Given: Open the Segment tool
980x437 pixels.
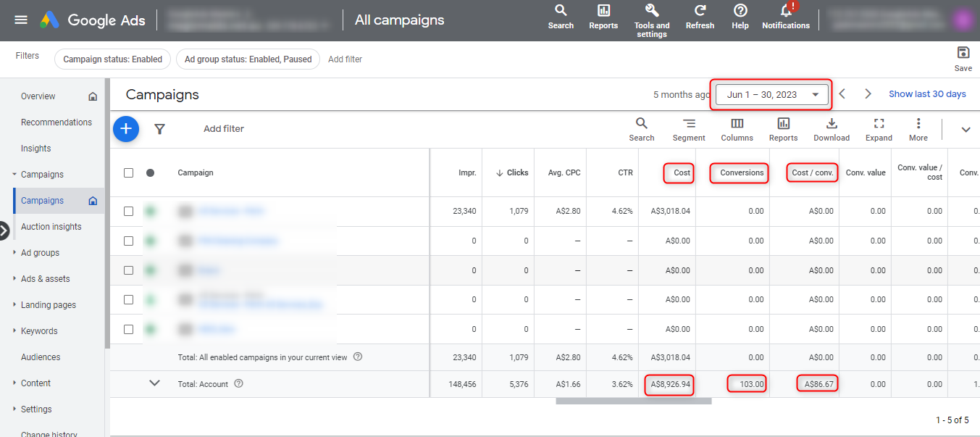Looking at the screenshot, I should (689, 129).
